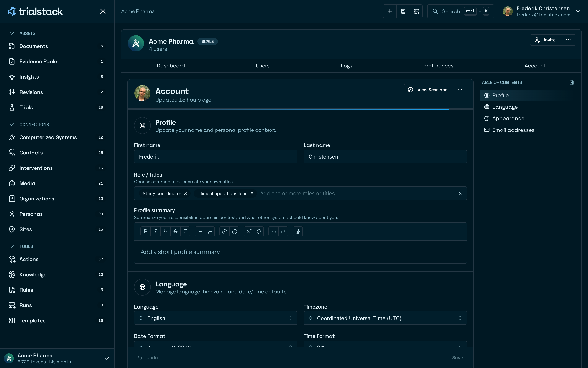Open the Timezone dropdown
588x368 pixels.
[x=385, y=318]
